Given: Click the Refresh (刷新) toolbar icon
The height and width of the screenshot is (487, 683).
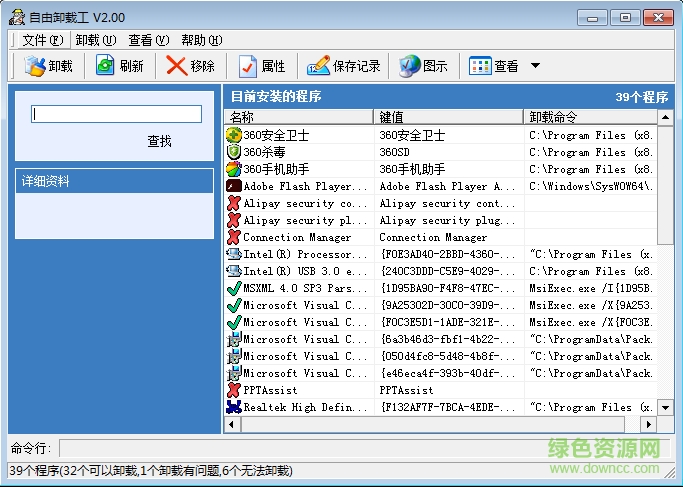Looking at the screenshot, I should pyautogui.click(x=105, y=66).
